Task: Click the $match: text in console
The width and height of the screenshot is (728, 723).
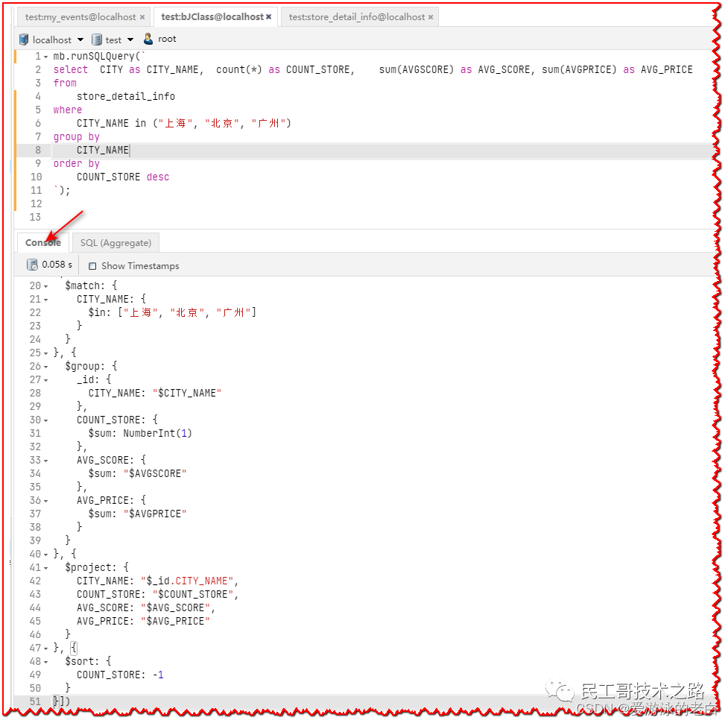Action: coord(85,285)
